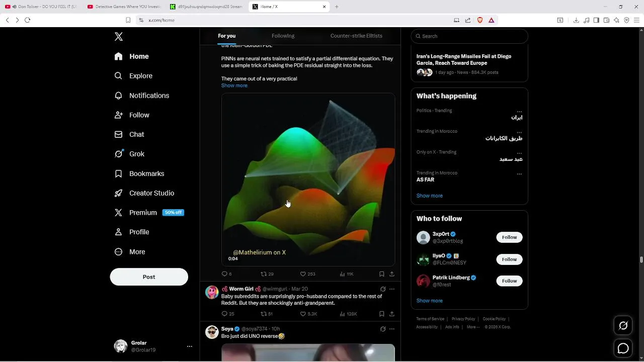The width and height of the screenshot is (644, 362).
Task: Open options for عيد سعيد trend
Action: (519, 153)
